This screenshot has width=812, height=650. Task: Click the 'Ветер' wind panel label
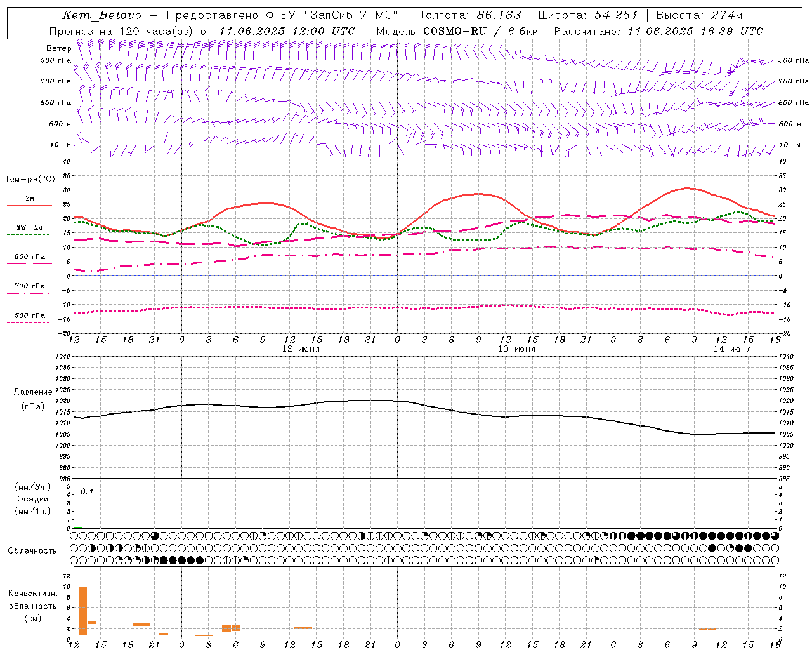point(58,48)
